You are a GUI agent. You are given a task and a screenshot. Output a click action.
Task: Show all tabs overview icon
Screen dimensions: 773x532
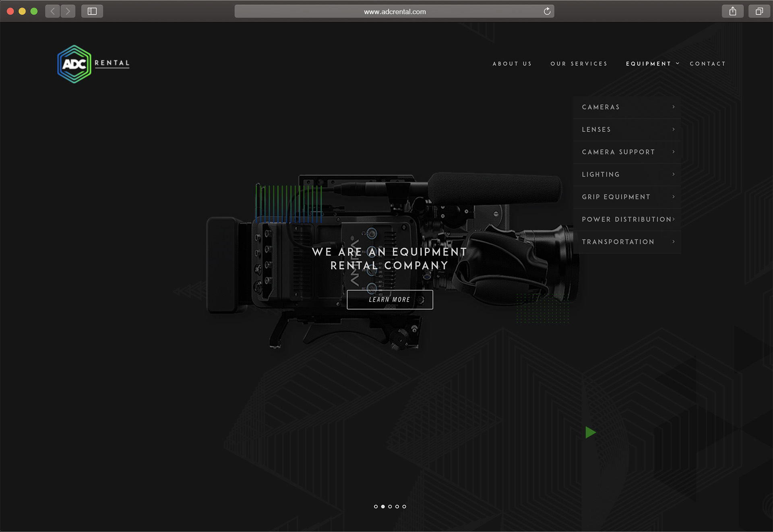(759, 11)
